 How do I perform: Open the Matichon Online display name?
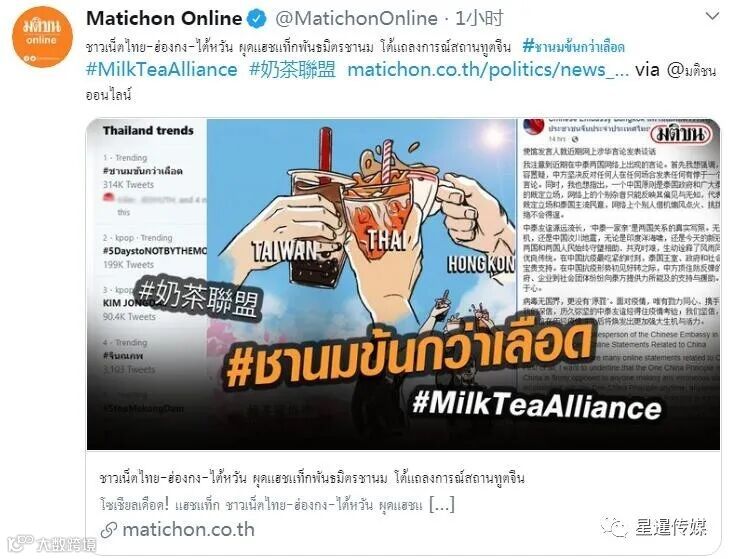164,19
